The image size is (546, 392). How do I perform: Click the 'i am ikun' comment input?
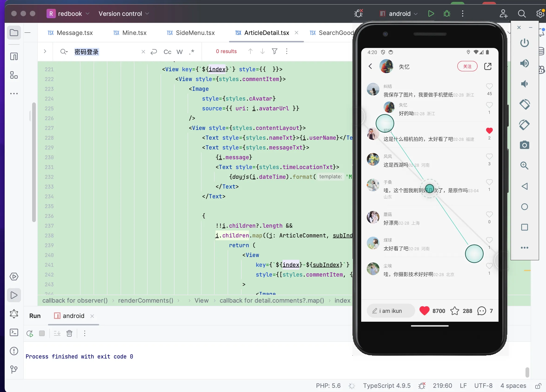coord(391,311)
